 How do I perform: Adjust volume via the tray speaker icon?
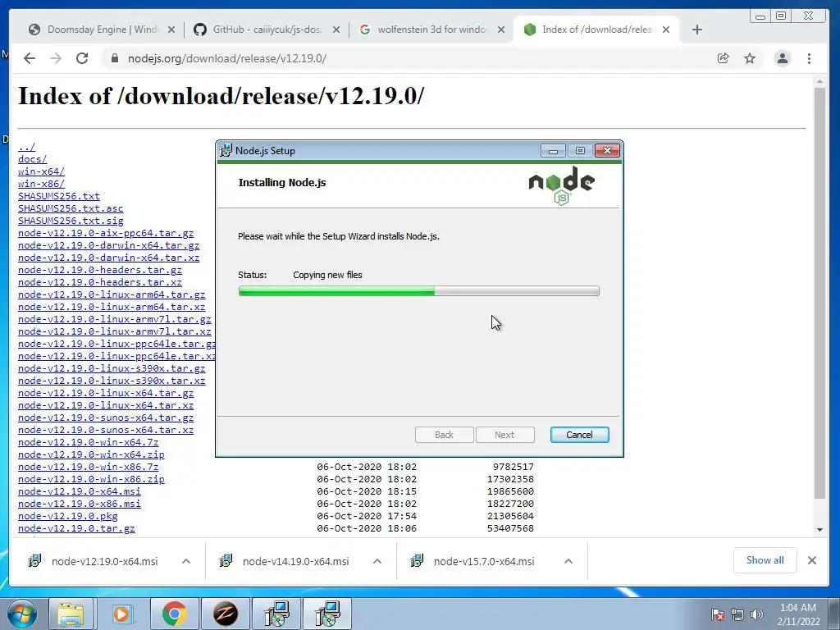point(757,614)
